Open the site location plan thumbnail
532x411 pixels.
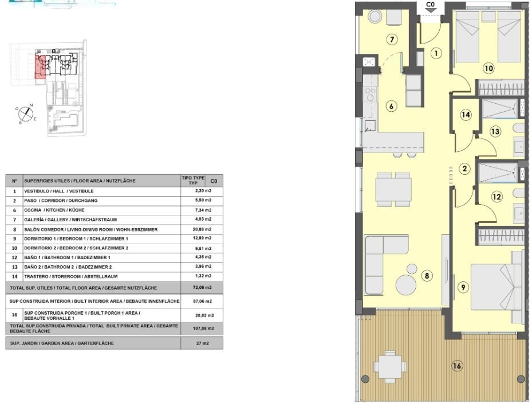coord(48,88)
